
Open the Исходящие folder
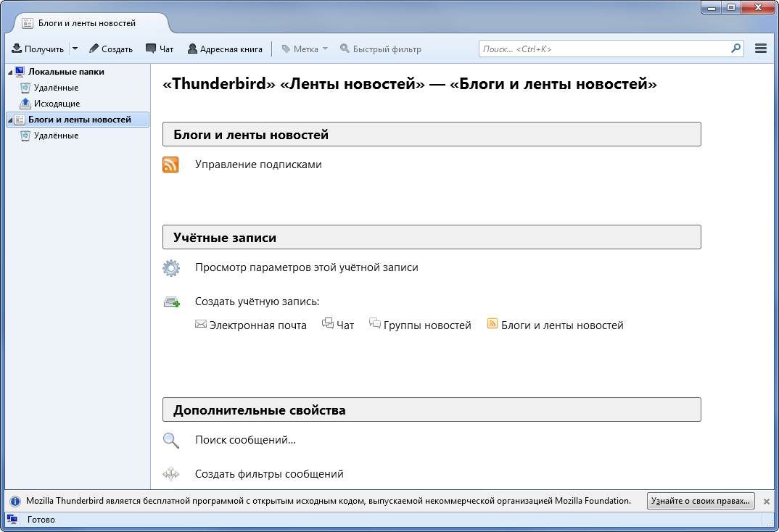click(57, 104)
